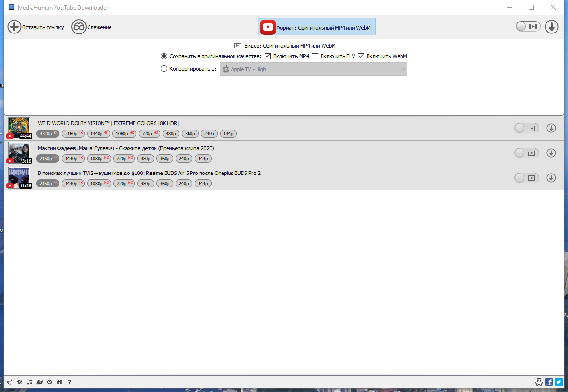This screenshot has width=568, height=392.
Task: Set 2160p 4K for TWS-наушников video
Action: point(48,184)
